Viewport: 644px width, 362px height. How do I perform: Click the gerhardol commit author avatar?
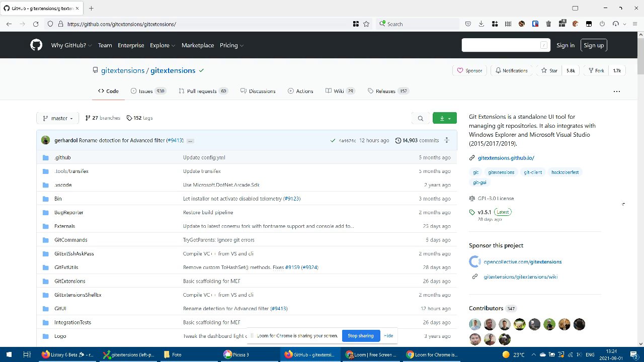point(45,140)
